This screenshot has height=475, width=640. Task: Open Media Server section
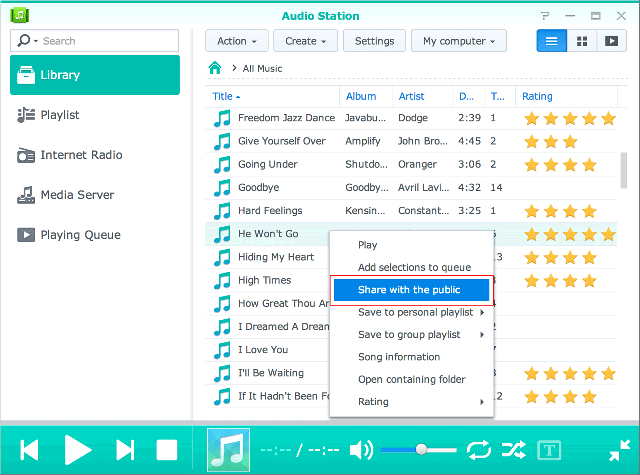click(65, 195)
